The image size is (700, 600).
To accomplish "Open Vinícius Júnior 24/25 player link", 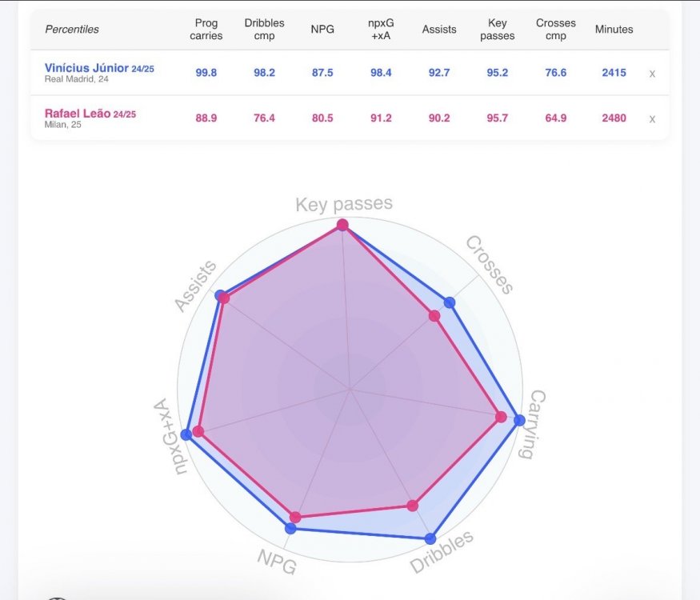I will click(99, 68).
